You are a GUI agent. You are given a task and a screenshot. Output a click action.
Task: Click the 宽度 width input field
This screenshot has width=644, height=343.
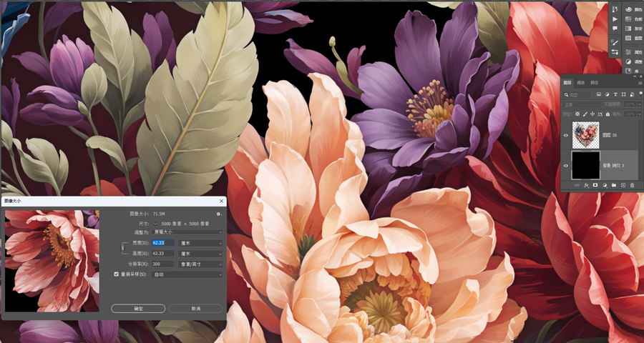pos(163,243)
